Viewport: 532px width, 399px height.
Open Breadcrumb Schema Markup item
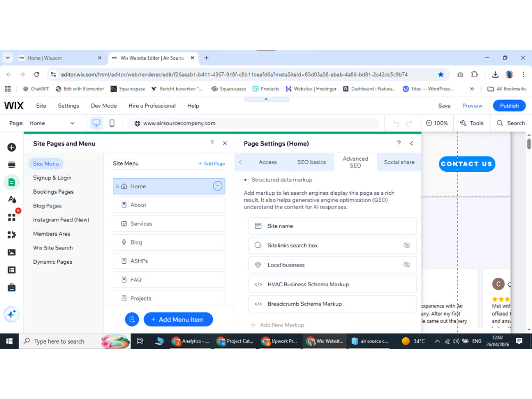[332, 304]
